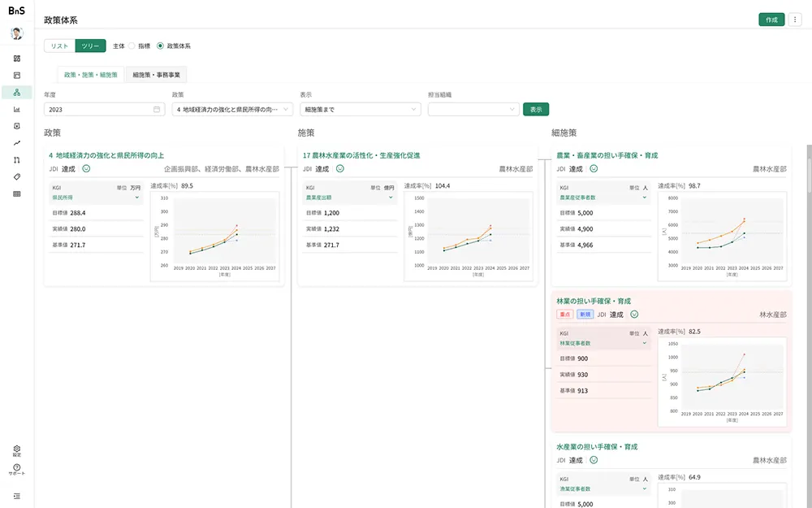Expand KGI 農業従事者数 dropdown
812x508 pixels.
pyautogui.click(x=645, y=198)
